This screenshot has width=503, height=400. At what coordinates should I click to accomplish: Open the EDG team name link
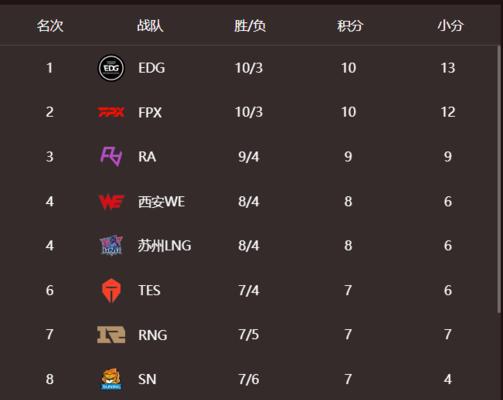152,68
